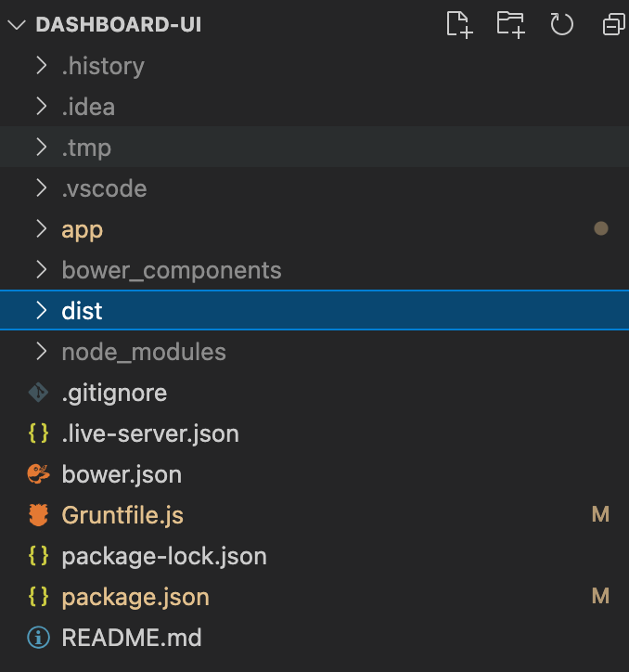629x672 pixels.
Task: Click the git icon beside .gitignore
Action: click(38, 393)
